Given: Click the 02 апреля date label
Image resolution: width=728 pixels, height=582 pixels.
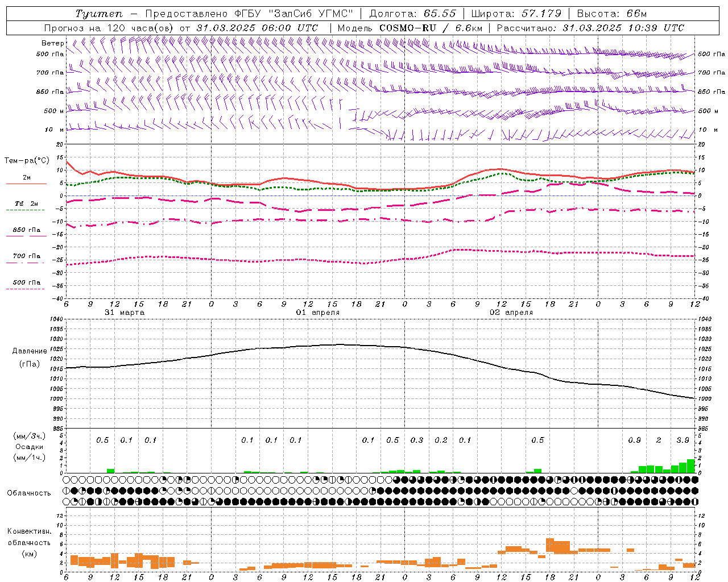Looking at the screenshot, I should click(511, 313).
